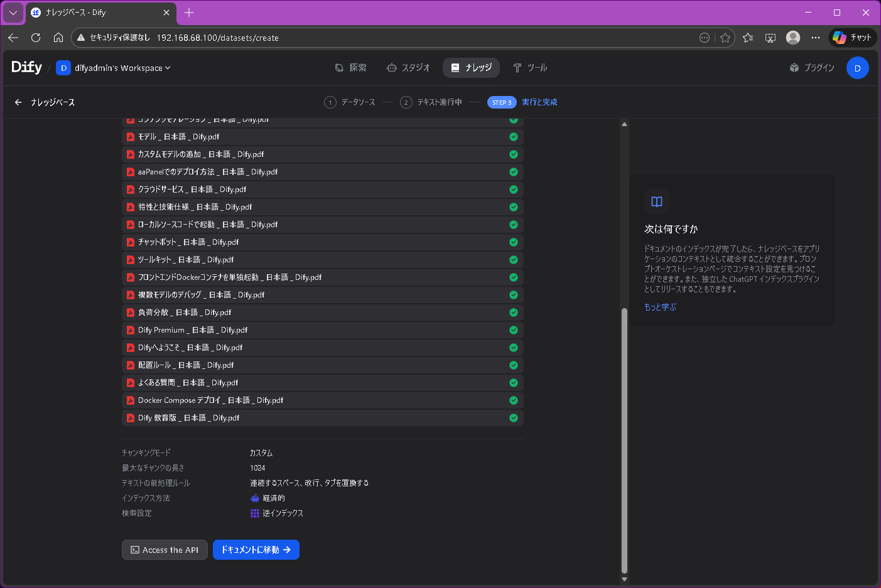Open the プラグイン page
881x588 pixels.
point(812,68)
